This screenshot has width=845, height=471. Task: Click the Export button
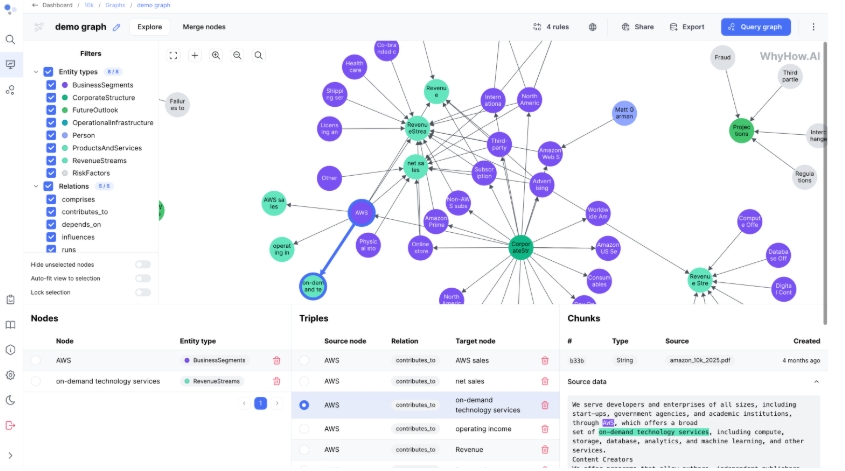[x=687, y=27]
